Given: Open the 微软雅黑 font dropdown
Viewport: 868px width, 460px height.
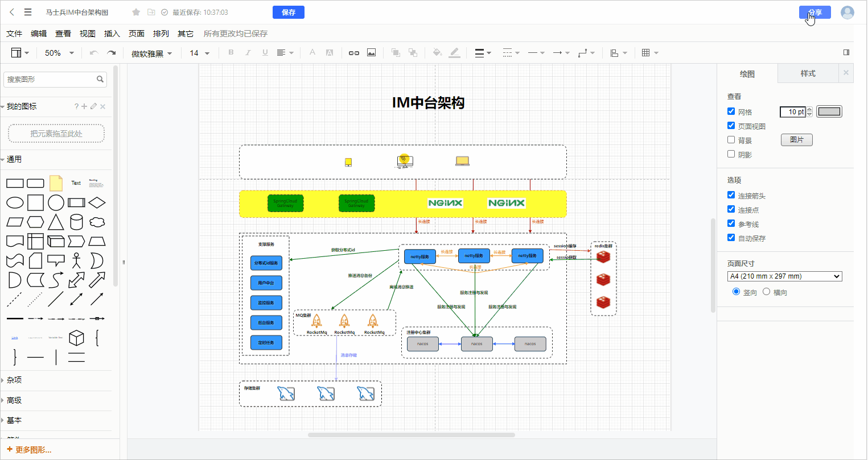Looking at the screenshot, I should point(151,53).
